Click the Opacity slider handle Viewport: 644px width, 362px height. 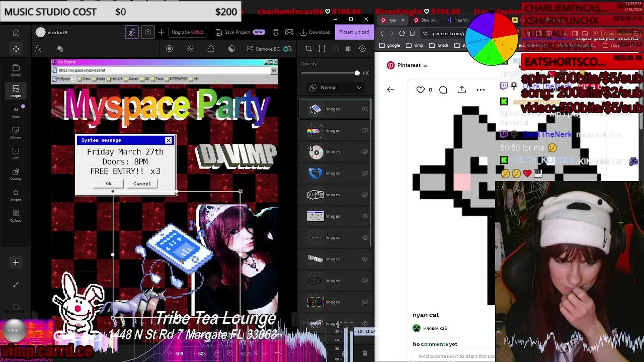[x=357, y=73]
